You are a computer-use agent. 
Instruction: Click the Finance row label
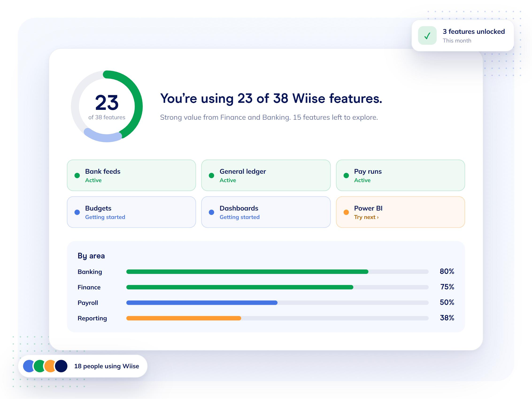coord(89,287)
